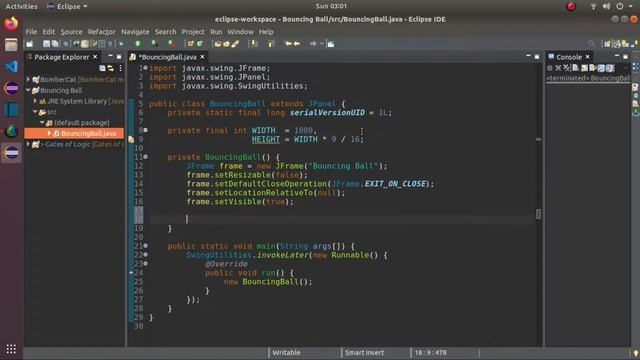Click the frame.setVisible(true) code line
The height and width of the screenshot is (360, 640).
click(x=240, y=202)
